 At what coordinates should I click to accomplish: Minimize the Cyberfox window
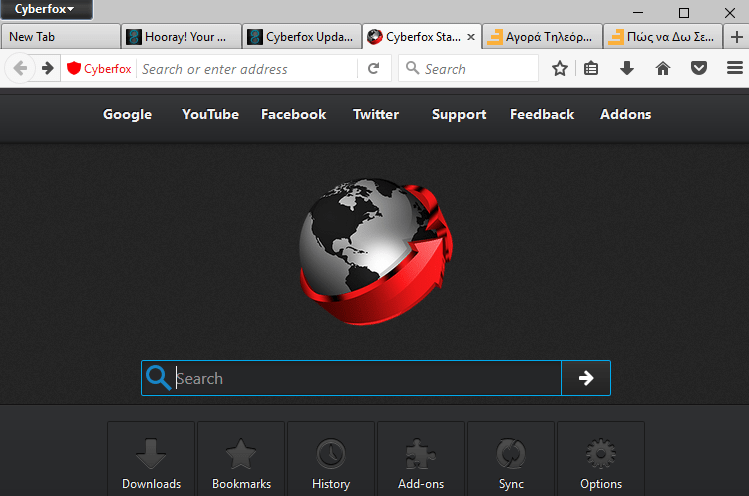click(638, 13)
